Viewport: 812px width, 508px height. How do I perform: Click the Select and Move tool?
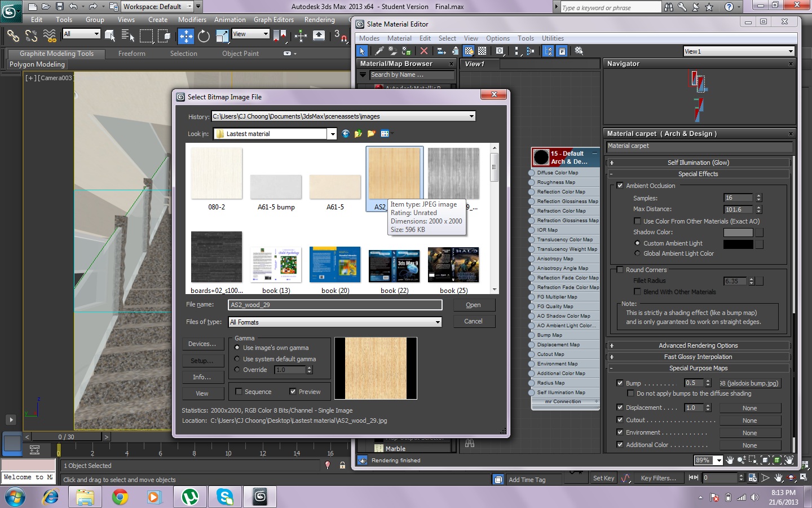click(x=186, y=36)
